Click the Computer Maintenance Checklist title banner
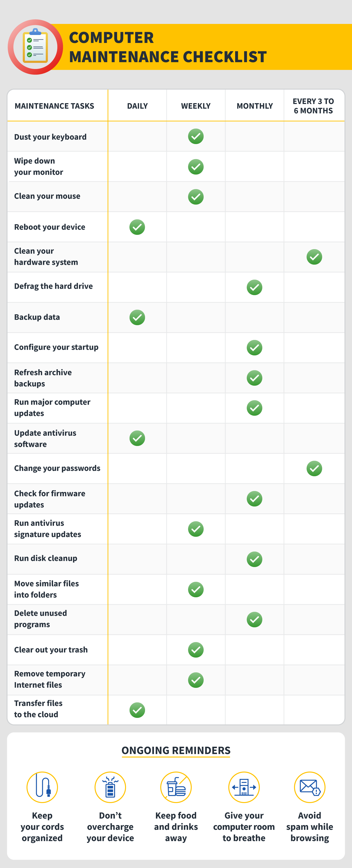This screenshot has height=868, width=352. (x=168, y=47)
